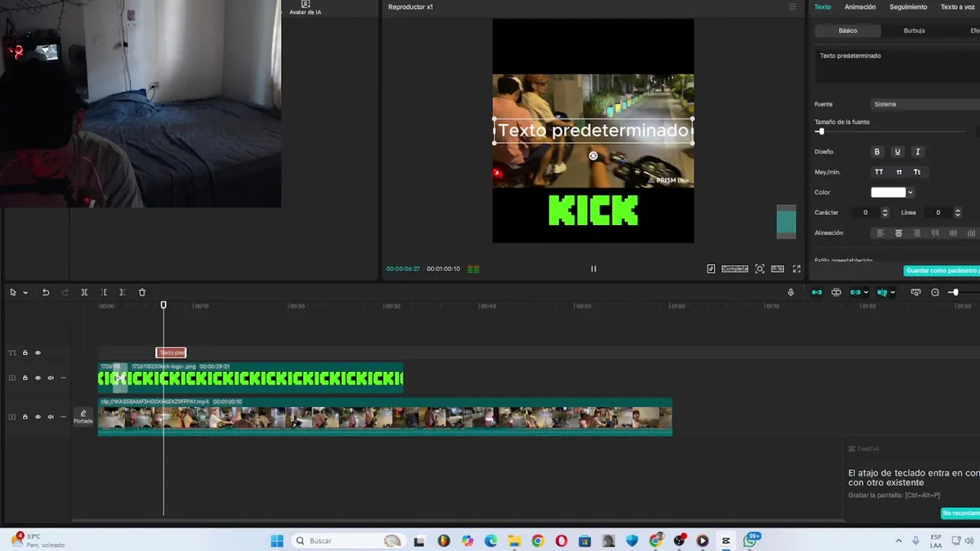Select the pointer selection tool in the timeline toolbar
This screenshot has height=551, width=980.
[13, 292]
